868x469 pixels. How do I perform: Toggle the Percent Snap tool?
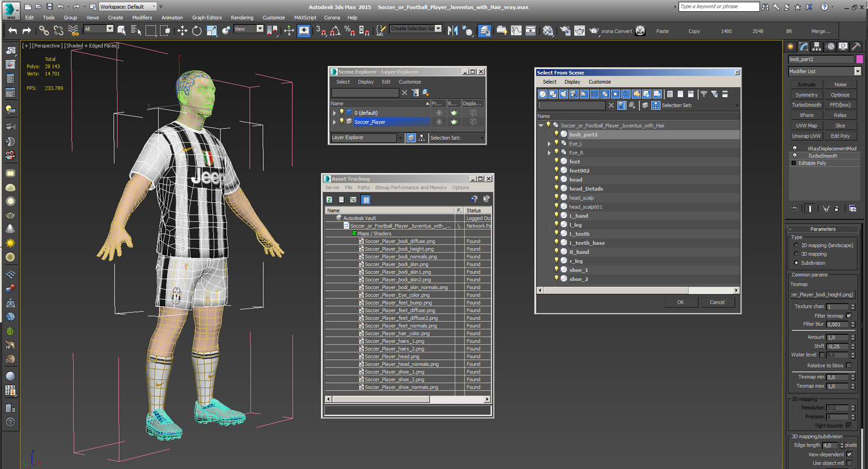tap(350, 30)
